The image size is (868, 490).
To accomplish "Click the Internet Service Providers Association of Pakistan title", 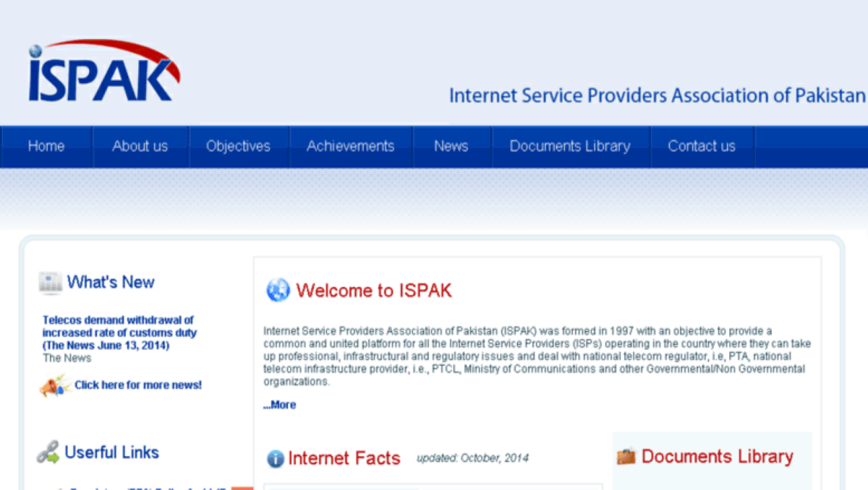I will click(x=657, y=95).
